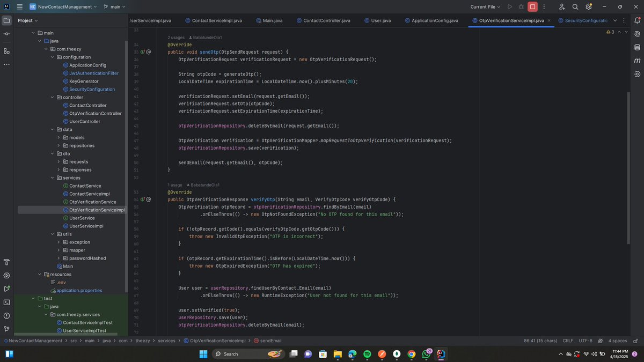Image resolution: width=644 pixels, height=362 pixels.
Task: Click the warning icon showing 3 problems
Action: coord(610,32)
